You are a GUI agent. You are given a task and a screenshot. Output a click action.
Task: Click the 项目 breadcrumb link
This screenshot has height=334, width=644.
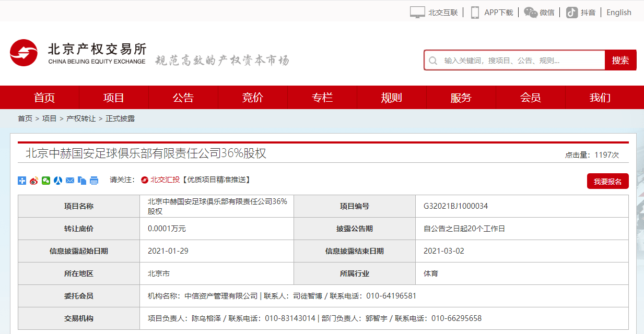50,118
